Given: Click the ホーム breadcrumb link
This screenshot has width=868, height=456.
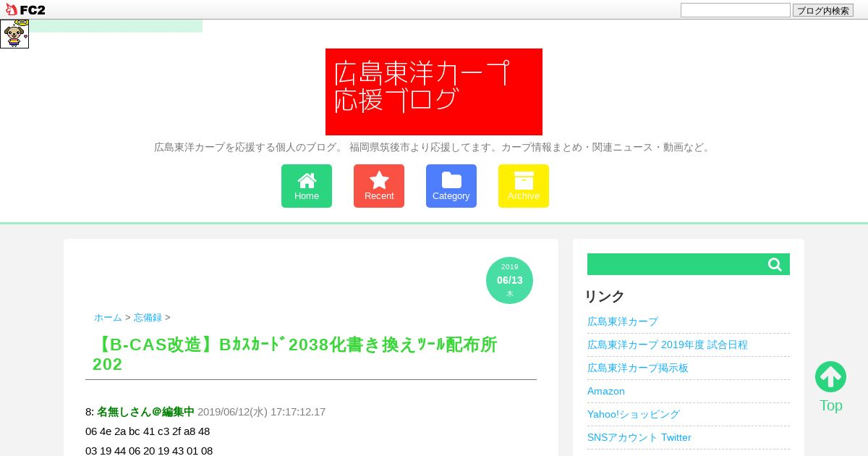Looking at the screenshot, I should point(108,317).
